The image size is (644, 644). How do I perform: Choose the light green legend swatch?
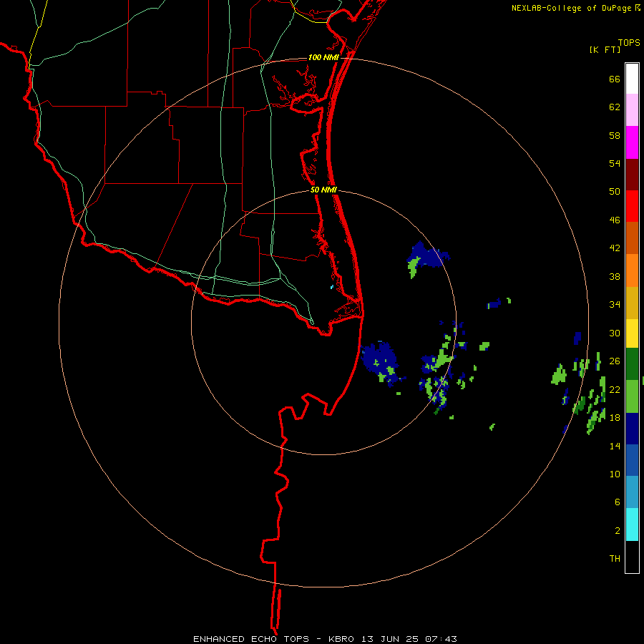point(632,396)
